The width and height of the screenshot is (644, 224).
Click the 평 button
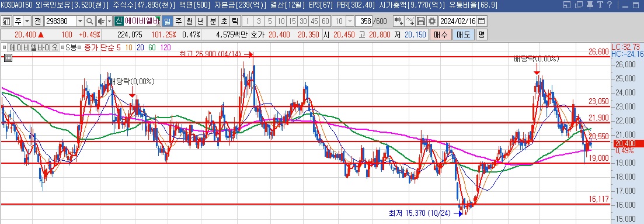(x=482, y=35)
